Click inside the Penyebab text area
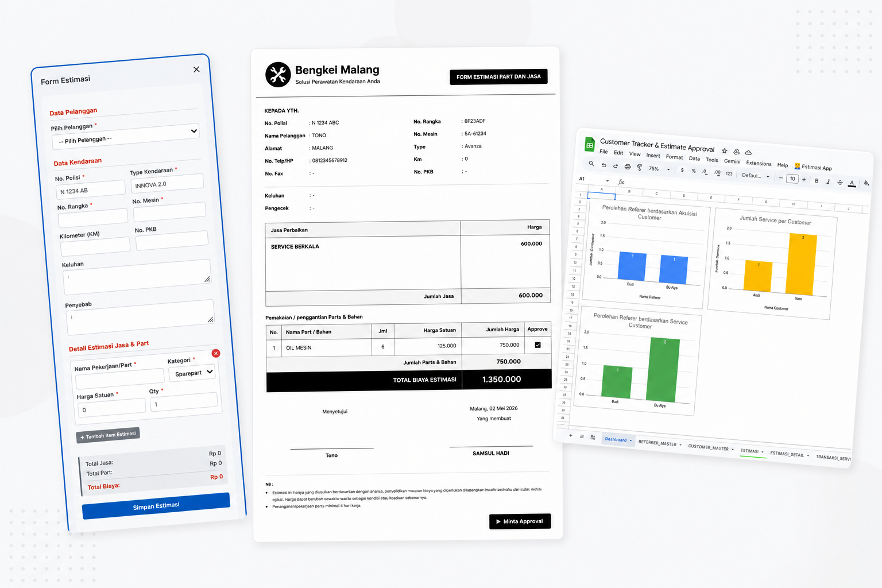The height and width of the screenshot is (588, 882). pos(140,317)
